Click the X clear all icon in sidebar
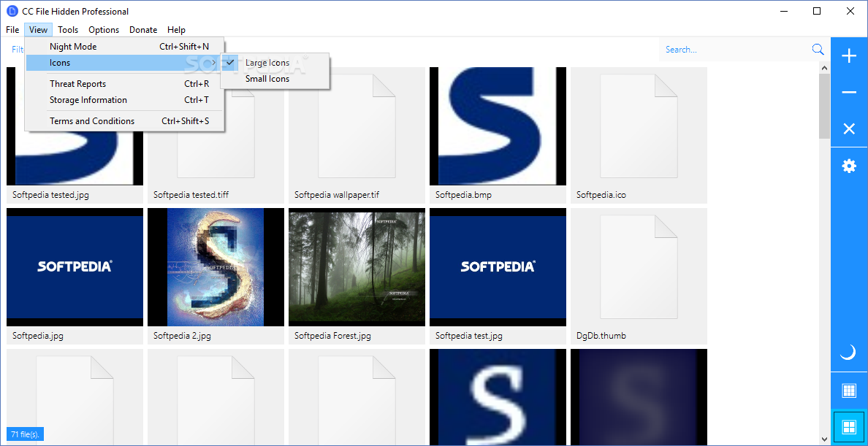 848,129
